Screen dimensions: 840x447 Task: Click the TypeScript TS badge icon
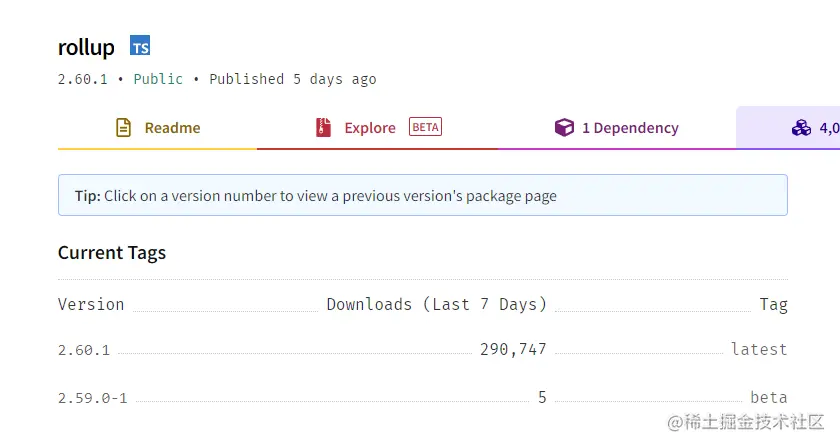coord(140,46)
